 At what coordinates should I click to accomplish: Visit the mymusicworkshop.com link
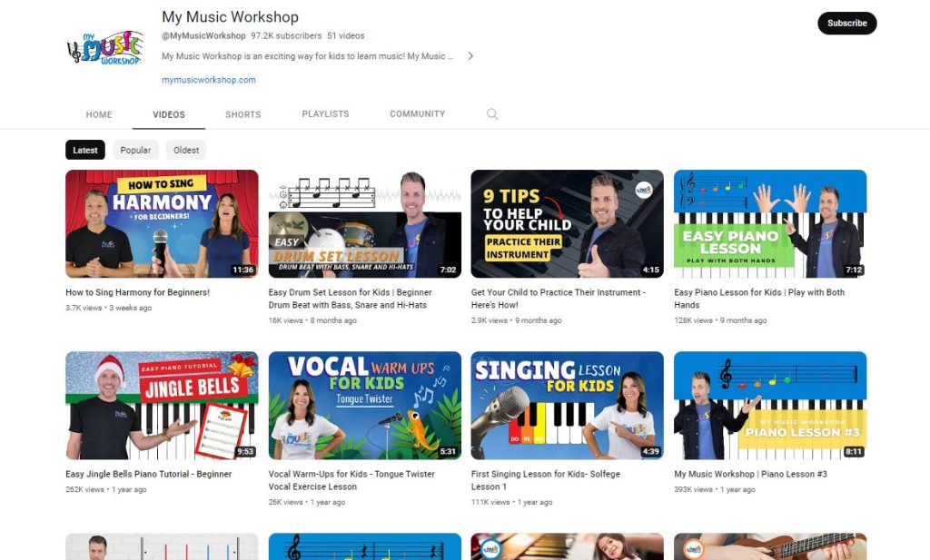(x=209, y=80)
